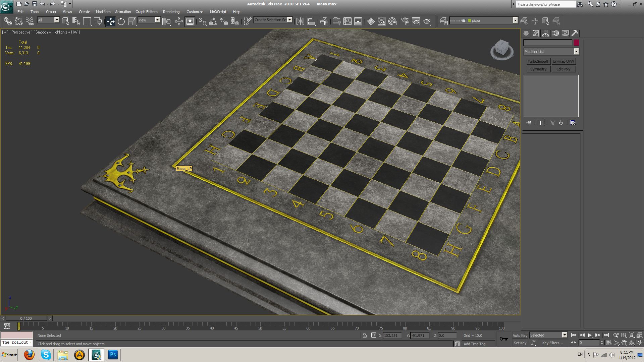Activate the Select and Move tool
The height and width of the screenshot is (362, 644).
[x=110, y=21]
